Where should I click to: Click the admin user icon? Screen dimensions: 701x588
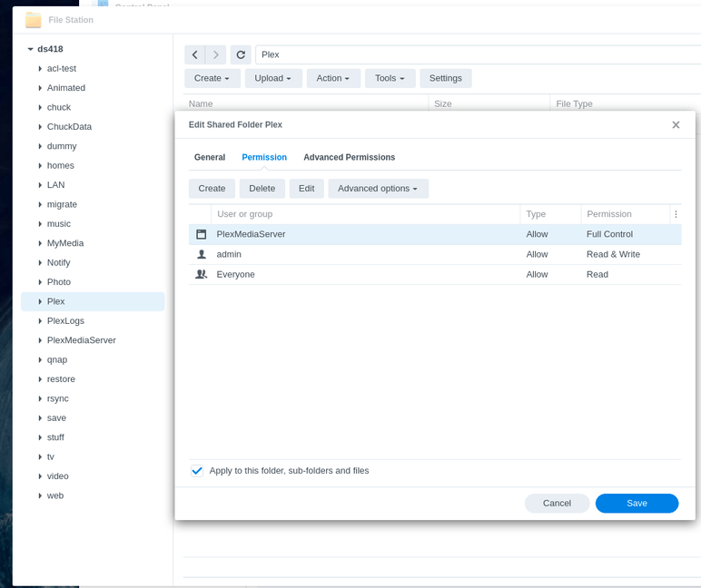coord(202,254)
